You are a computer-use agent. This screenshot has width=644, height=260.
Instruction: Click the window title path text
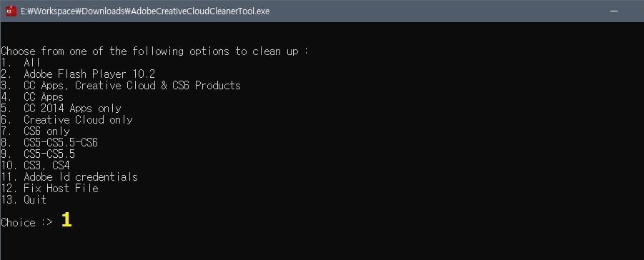click(x=145, y=11)
